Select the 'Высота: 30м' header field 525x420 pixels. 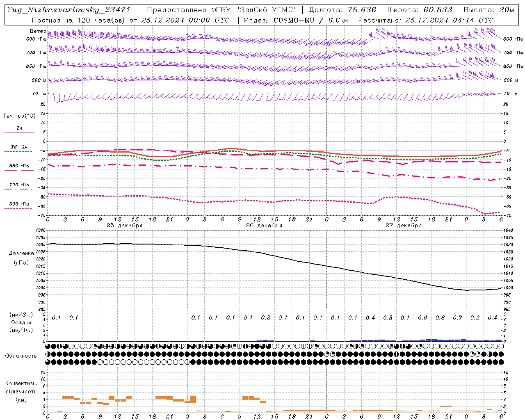[488, 10]
